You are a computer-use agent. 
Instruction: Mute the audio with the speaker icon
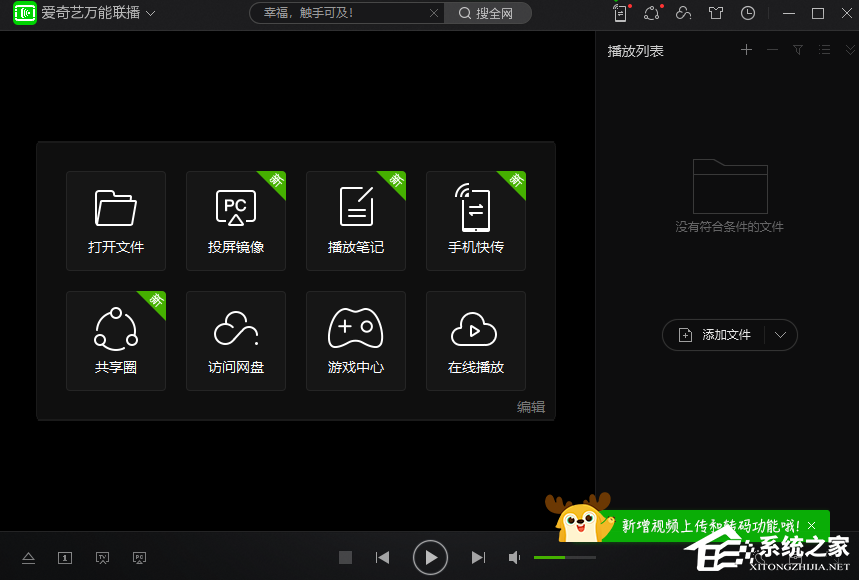(x=514, y=558)
